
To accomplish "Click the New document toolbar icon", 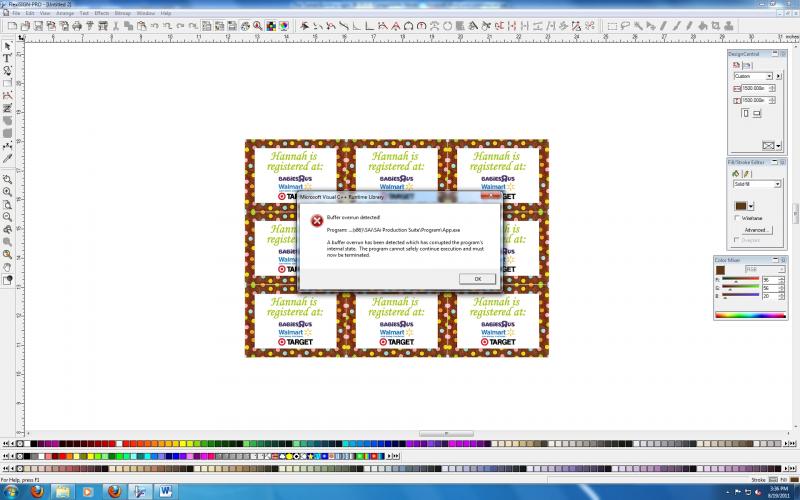I will [x=12, y=26].
